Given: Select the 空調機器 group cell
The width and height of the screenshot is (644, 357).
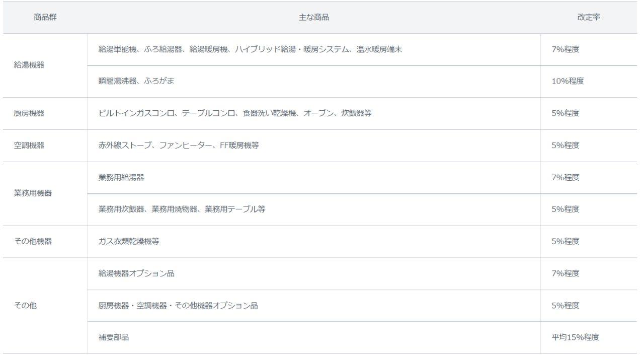Looking at the screenshot, I should 45,146.
